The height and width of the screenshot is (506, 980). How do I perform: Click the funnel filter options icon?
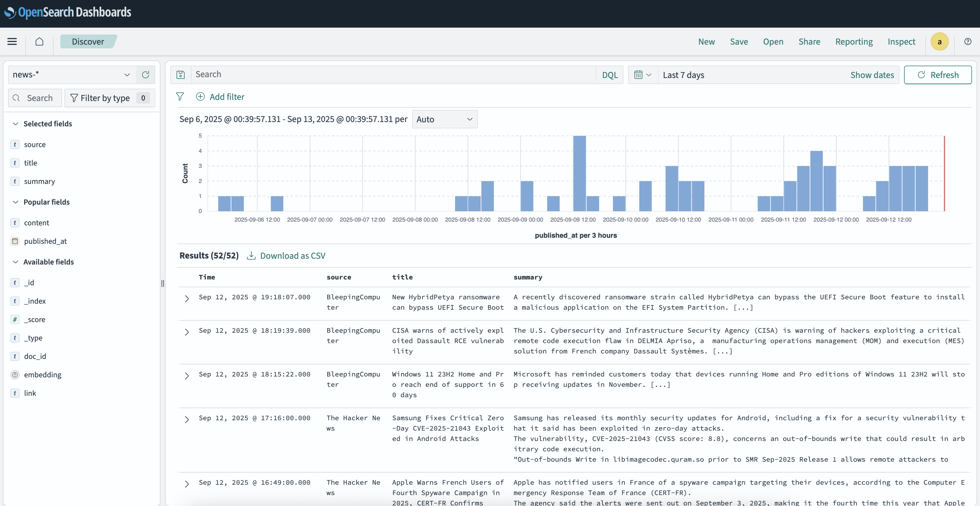pos(180,97)
